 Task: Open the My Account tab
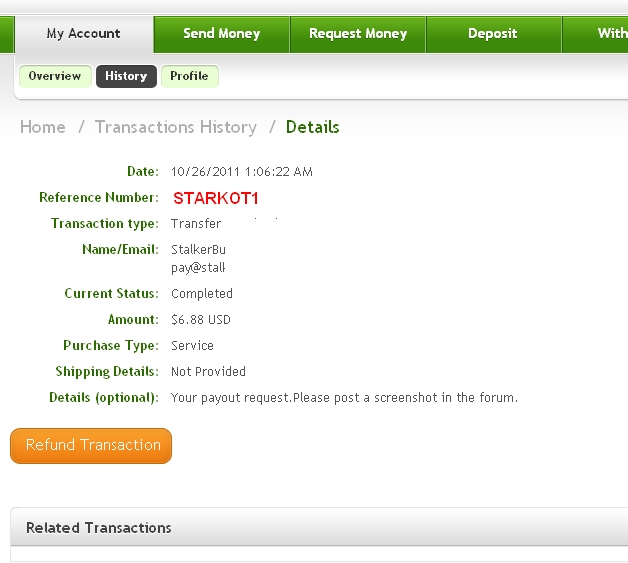click(x=84, y=34)
